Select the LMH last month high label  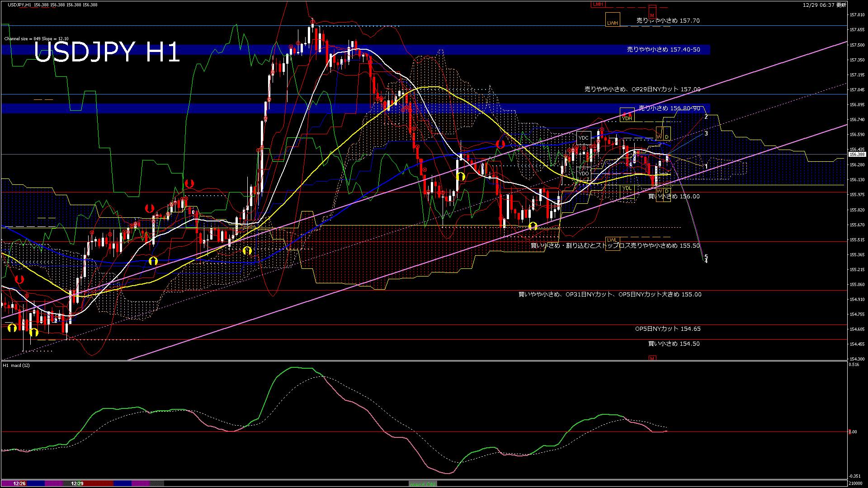click(598, 5)
